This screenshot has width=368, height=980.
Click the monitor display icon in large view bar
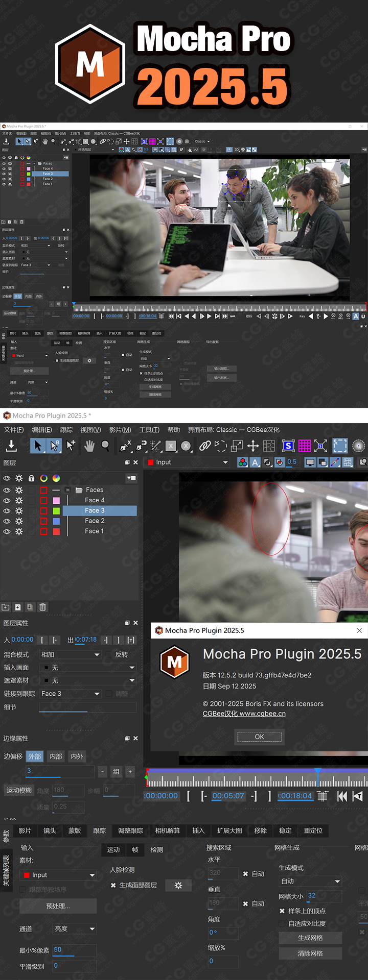pos(310,462)
